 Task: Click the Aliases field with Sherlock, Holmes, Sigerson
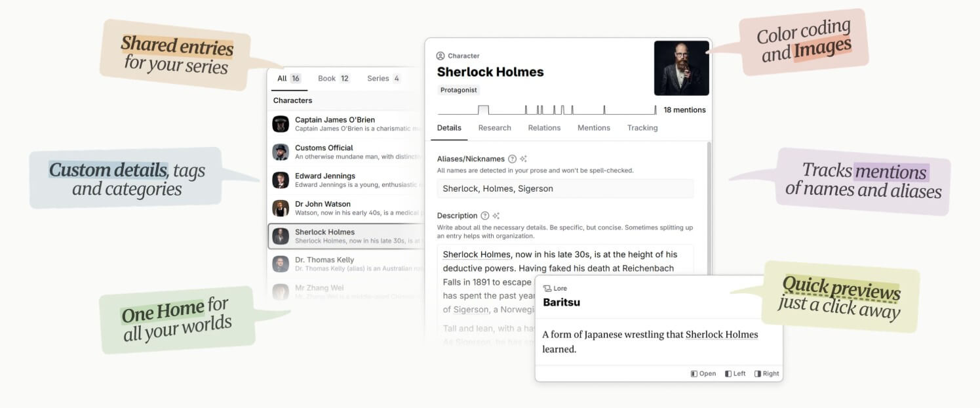point(565,189)
